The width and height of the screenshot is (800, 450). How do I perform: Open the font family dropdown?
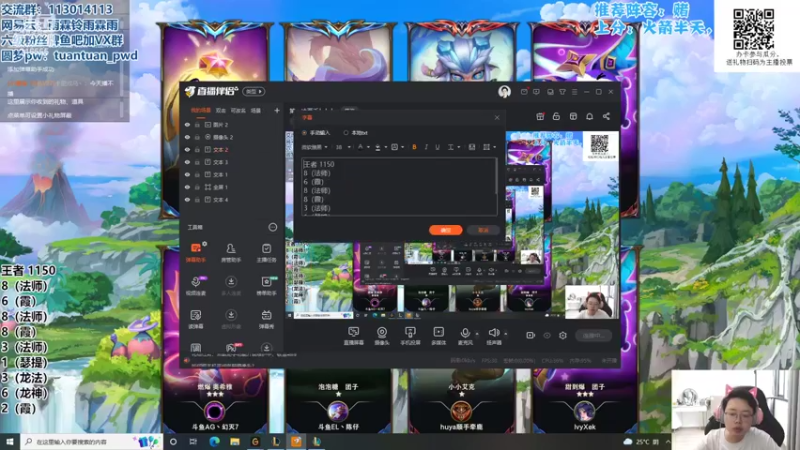(314, 147)
